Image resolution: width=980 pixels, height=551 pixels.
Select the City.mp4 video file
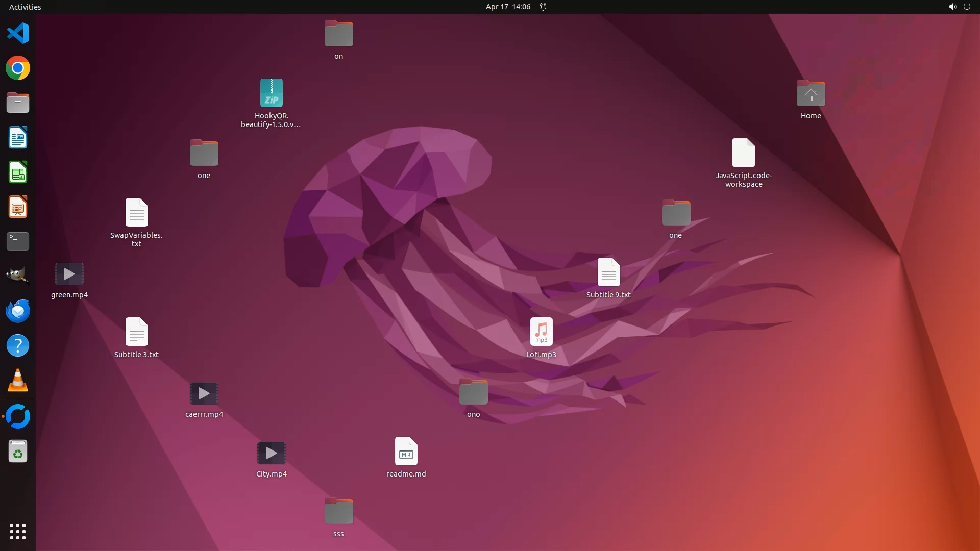click(271, 453)
